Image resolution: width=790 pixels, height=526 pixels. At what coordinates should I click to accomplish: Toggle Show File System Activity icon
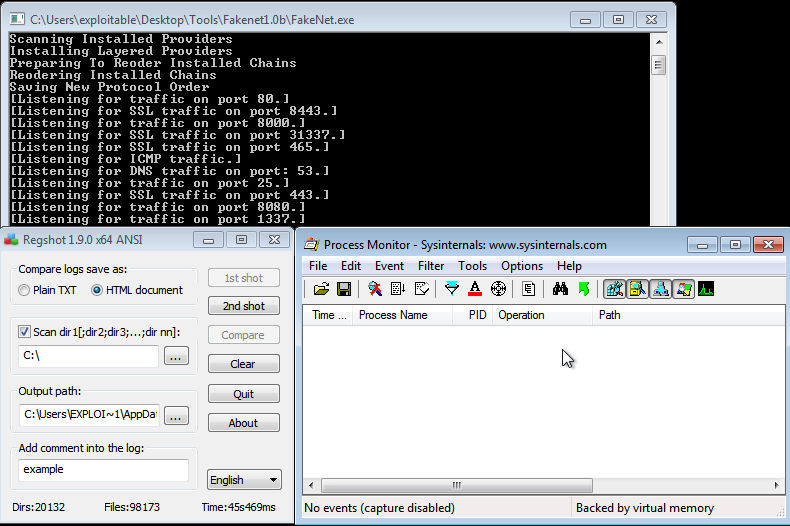click(x=637, y=289)
